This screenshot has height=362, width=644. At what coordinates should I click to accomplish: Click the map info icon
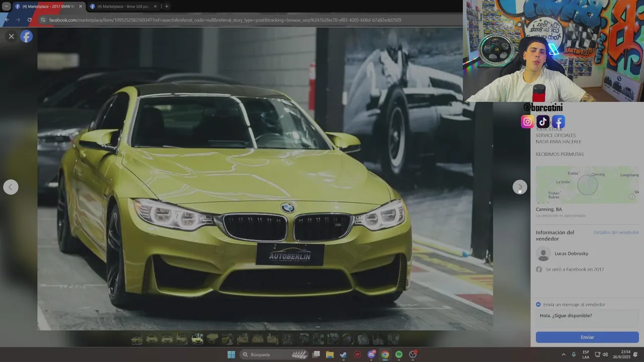coord(632,197)
